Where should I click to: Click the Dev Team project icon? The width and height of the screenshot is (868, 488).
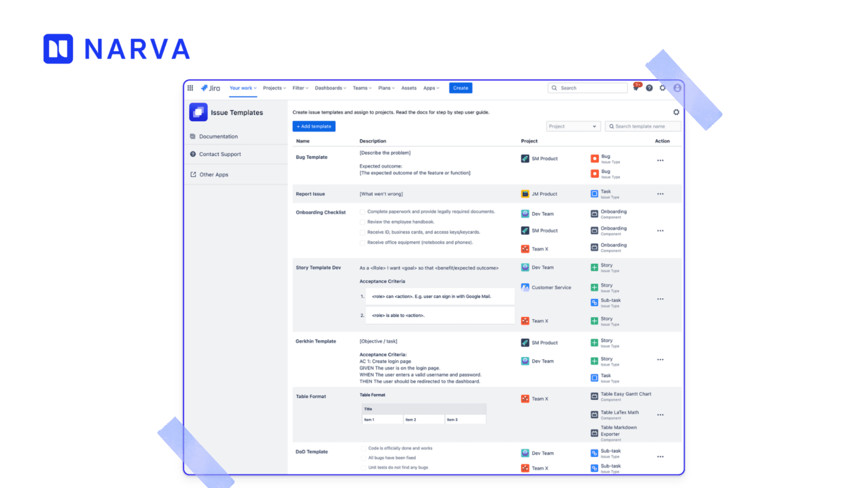[x=525, y=213]
